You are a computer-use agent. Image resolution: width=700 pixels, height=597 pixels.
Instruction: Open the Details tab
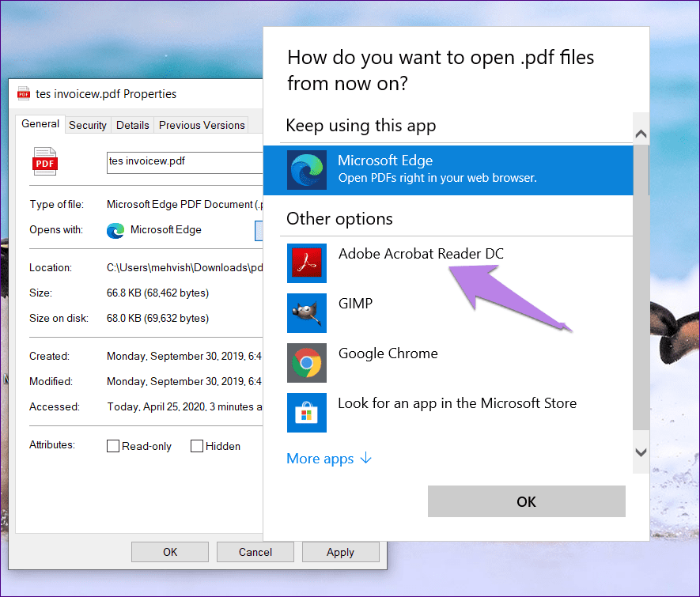point(133,126)
